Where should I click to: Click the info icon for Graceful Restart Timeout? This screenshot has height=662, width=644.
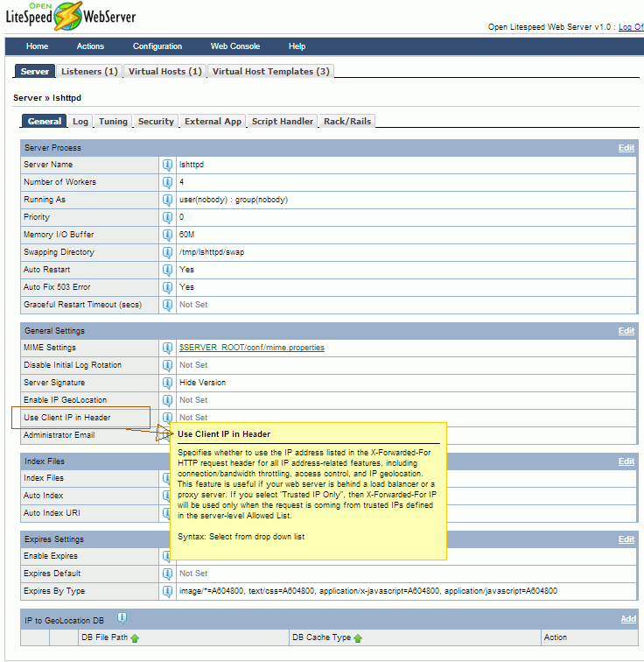[x=167, y=305]
